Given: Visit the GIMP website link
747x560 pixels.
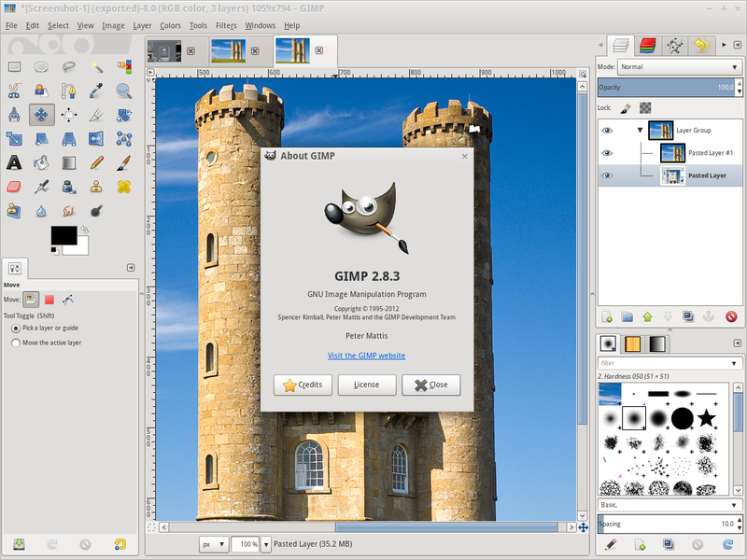Looking at the screenshot, I should 366,356.
